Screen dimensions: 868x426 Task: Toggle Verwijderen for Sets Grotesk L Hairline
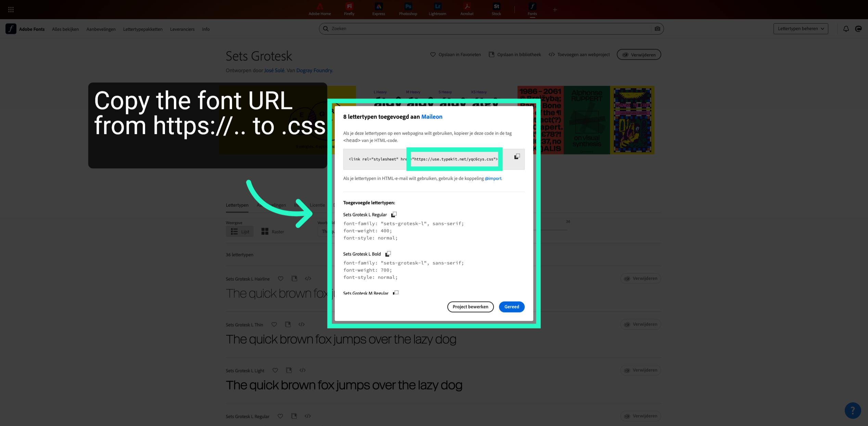click(x=640, y=279)
